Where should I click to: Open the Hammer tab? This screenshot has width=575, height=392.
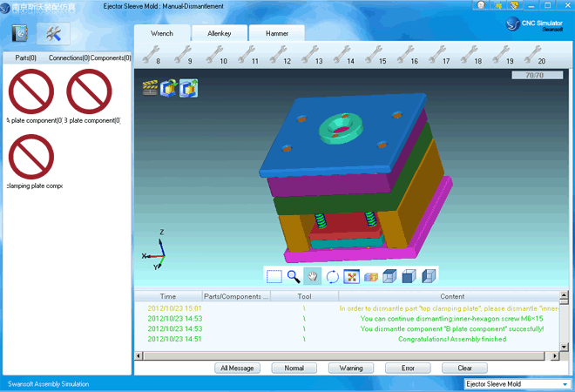click(x=277, y=33)
